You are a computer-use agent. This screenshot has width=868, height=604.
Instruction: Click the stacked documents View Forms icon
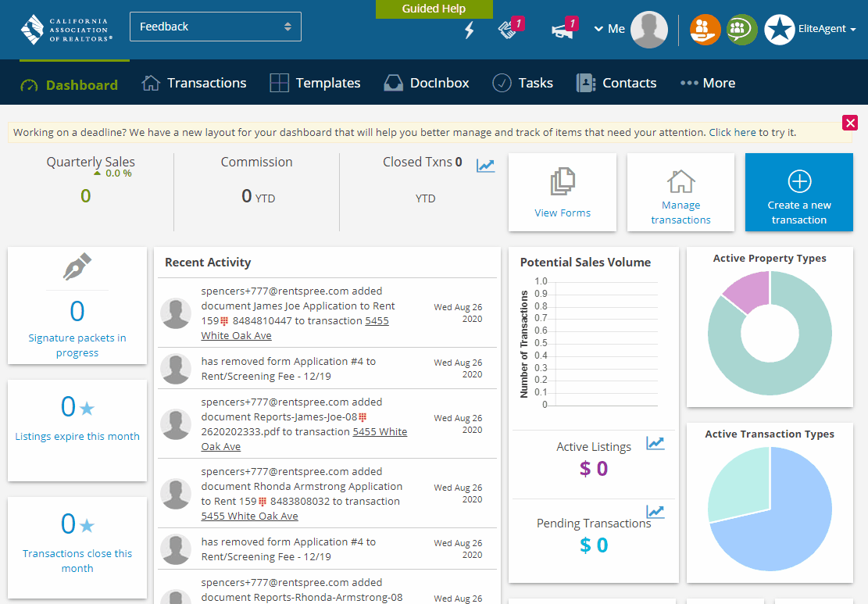pyautogui.click(x=562, y=183)
